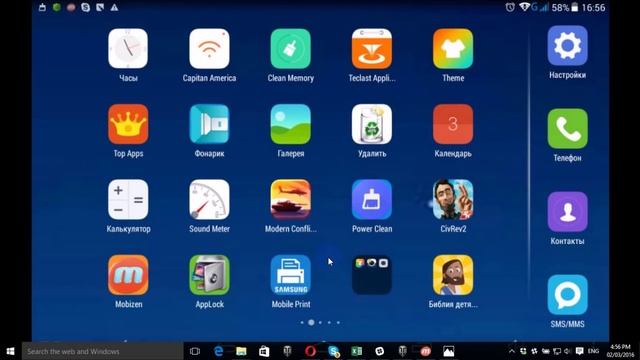Viewport: 640px width, 360px height.
Task: Launch the AppLock app
Action: [209, 275]
